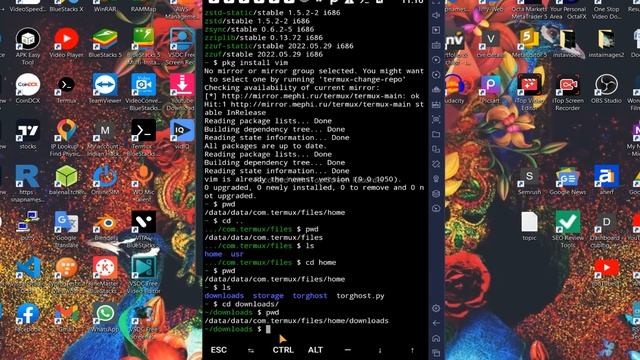The image size is (640, 360).
Task: Click torghost.py in the Termux listing
Action: pos(360,296)
